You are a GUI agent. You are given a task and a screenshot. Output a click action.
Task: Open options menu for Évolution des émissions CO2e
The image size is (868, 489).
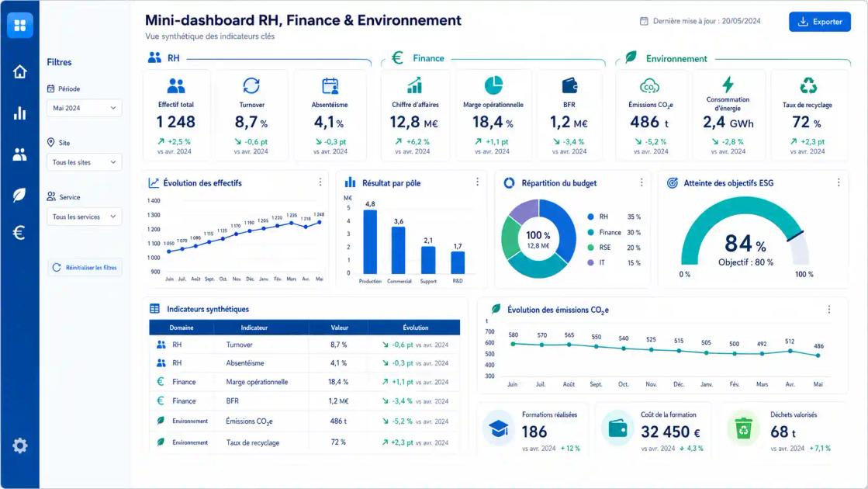(828, 310)
